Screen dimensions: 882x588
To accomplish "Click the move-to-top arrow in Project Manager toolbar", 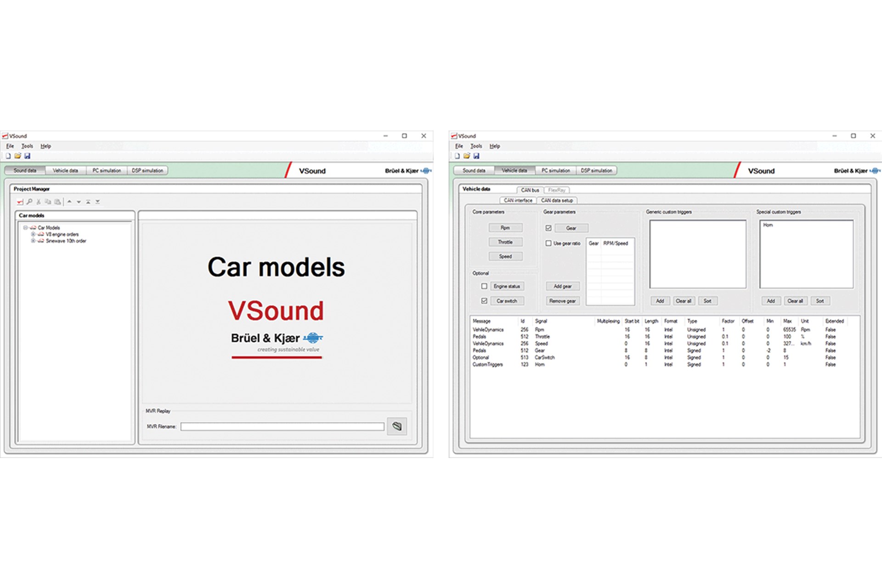I will (88, 202).
